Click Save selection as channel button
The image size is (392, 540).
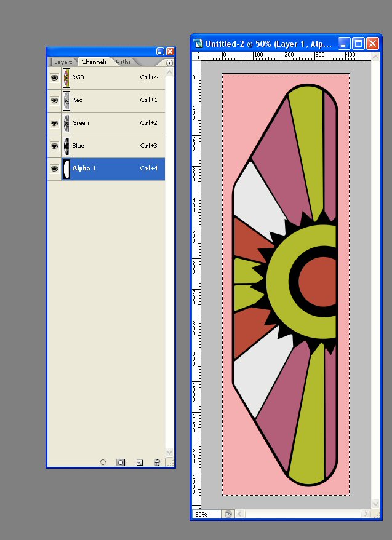(x=121, y=462)
